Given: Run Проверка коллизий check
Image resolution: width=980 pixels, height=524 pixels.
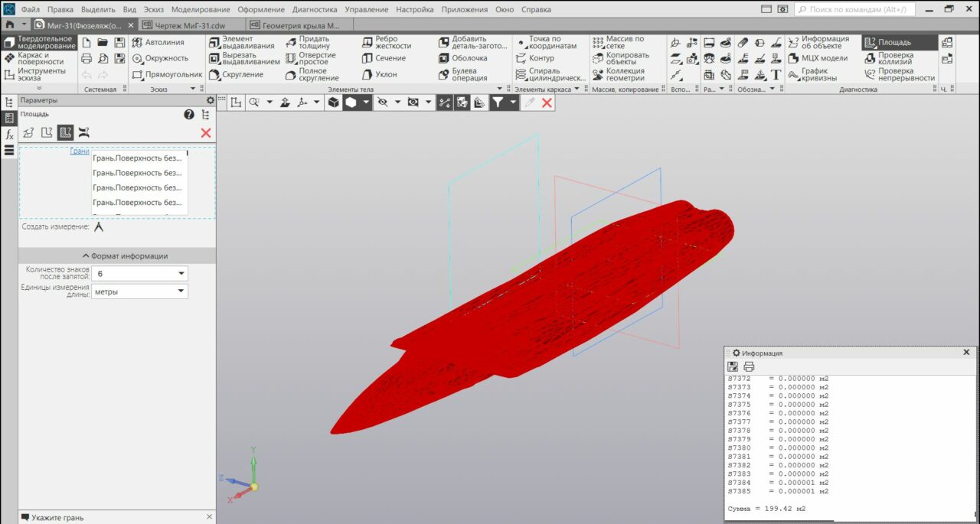Looking at the screenshot, I should 888,58.
